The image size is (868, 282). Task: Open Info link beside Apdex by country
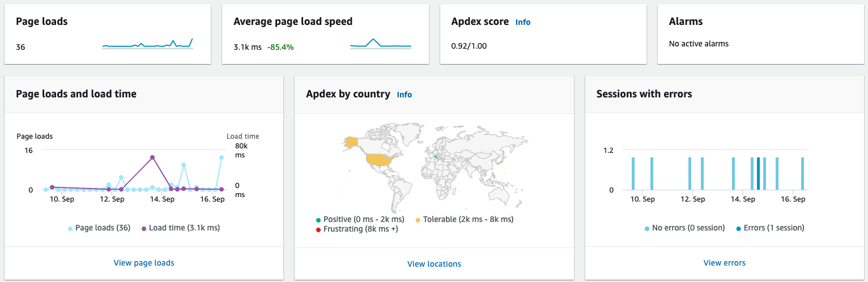coord(404,95)
